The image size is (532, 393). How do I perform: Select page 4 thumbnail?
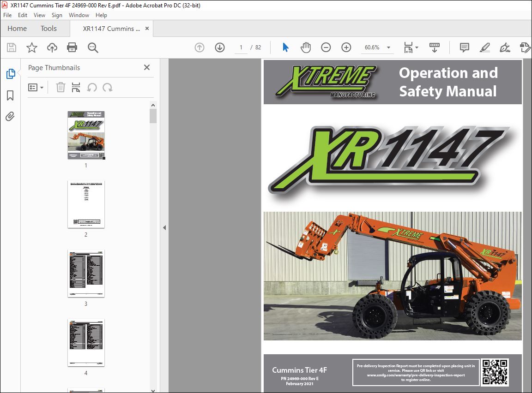pyautogui.click(x=86, y=343)
